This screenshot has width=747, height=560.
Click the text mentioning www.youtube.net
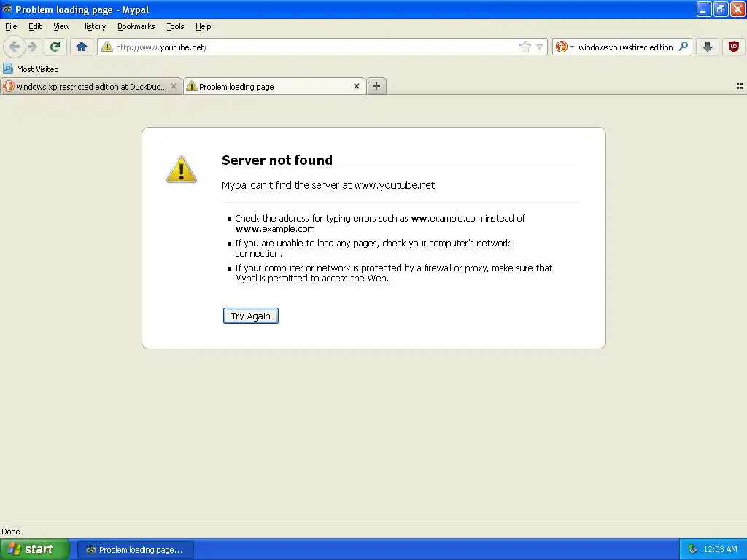[x=329, y=185]
